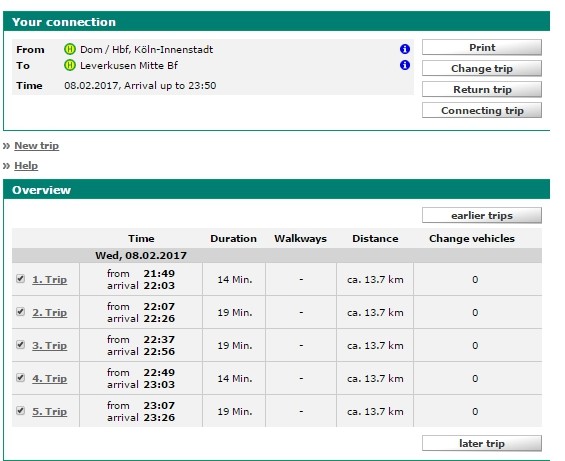
Task: Open the New trip link
Action: [x=36, y=146]
